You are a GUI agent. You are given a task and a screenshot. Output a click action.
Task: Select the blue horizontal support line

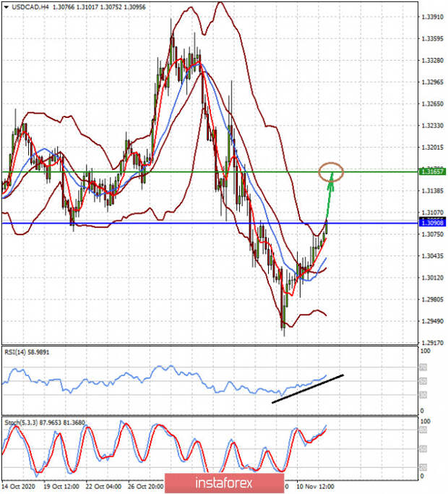tap(181, 223)
